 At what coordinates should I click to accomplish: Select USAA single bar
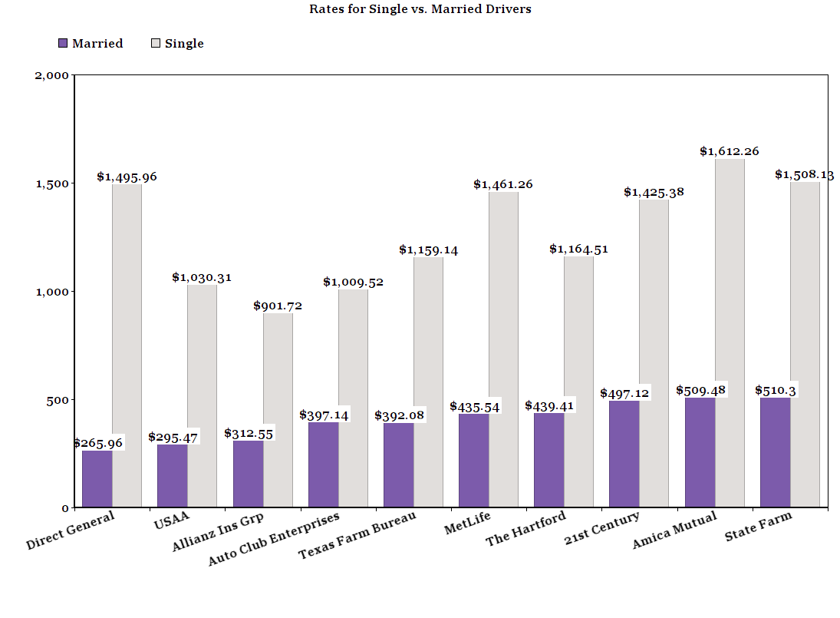point(202,396)
